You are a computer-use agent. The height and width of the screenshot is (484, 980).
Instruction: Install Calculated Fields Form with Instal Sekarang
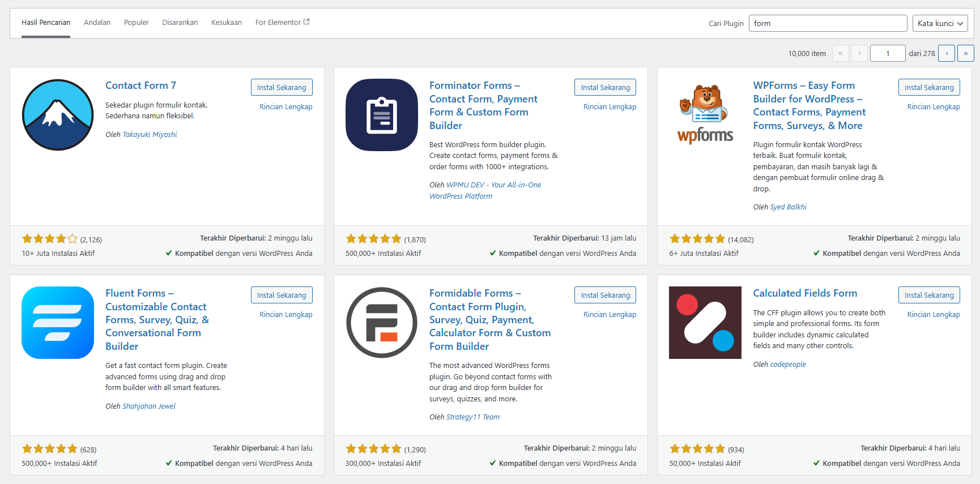pyautogui.click(x=929, y=295)
